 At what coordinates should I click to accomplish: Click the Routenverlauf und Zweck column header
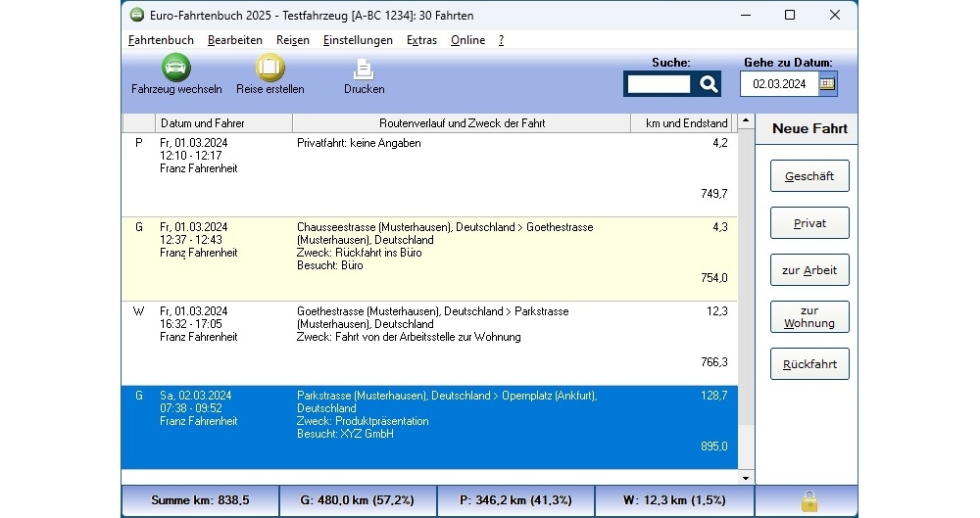pyautogui.click(x=462, y=123)
